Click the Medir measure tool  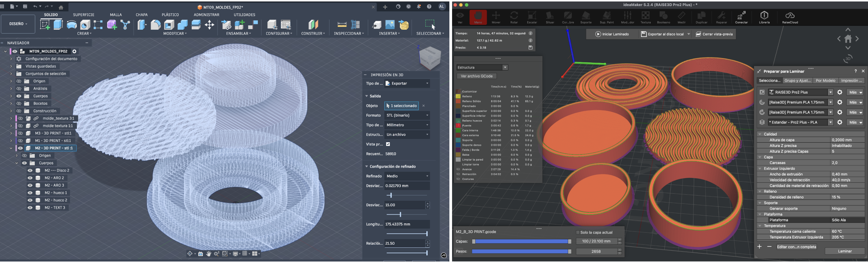[681, 17]
